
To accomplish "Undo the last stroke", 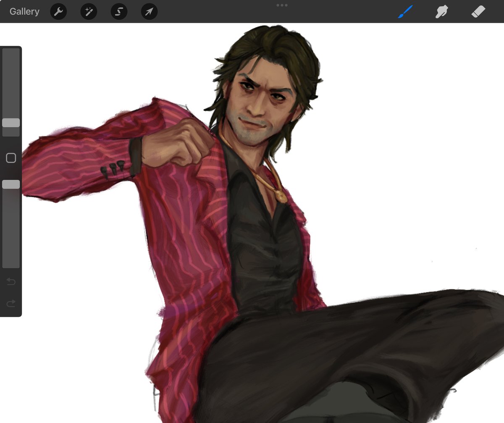I will tap(11, 281).
